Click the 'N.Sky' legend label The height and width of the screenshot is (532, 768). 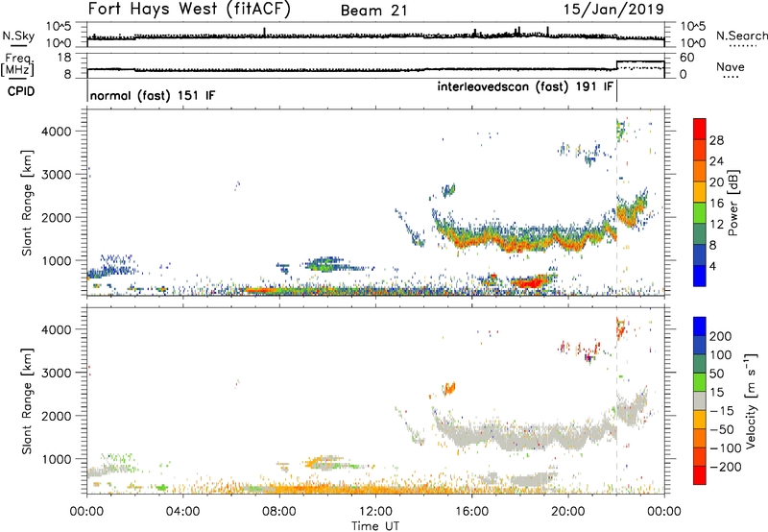18,36
